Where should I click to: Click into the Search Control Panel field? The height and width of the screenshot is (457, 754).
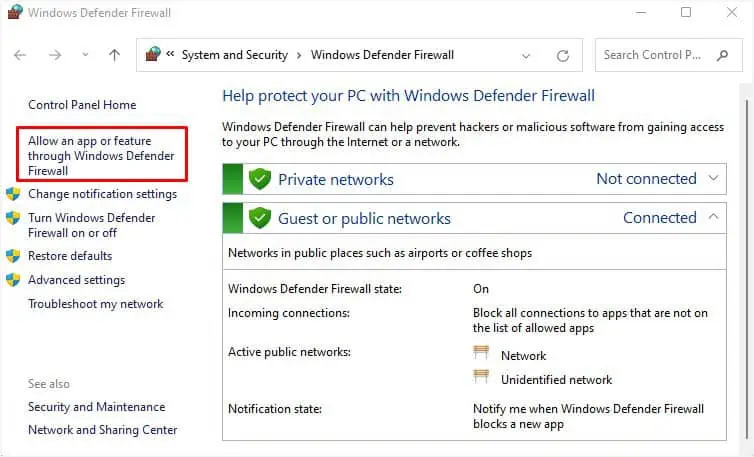655,56
